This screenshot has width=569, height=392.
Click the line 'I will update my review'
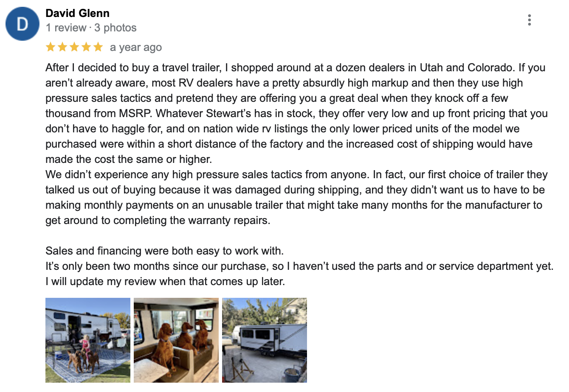(165, 281)
